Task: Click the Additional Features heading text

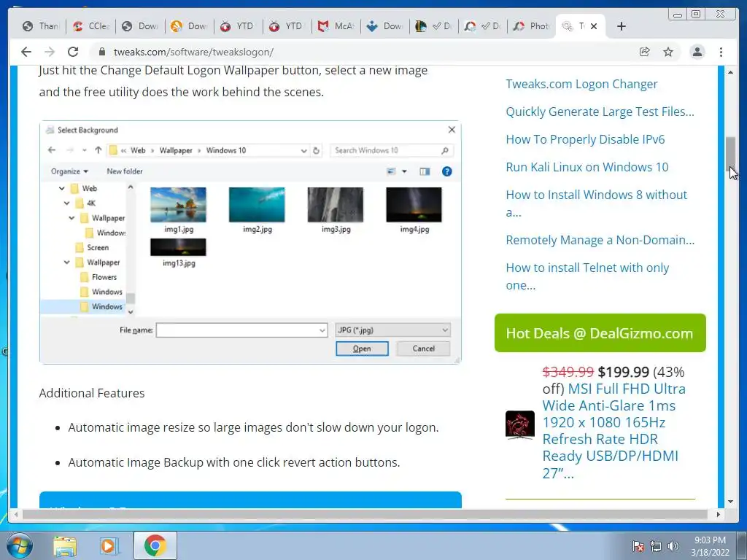Action: [91, 393]
